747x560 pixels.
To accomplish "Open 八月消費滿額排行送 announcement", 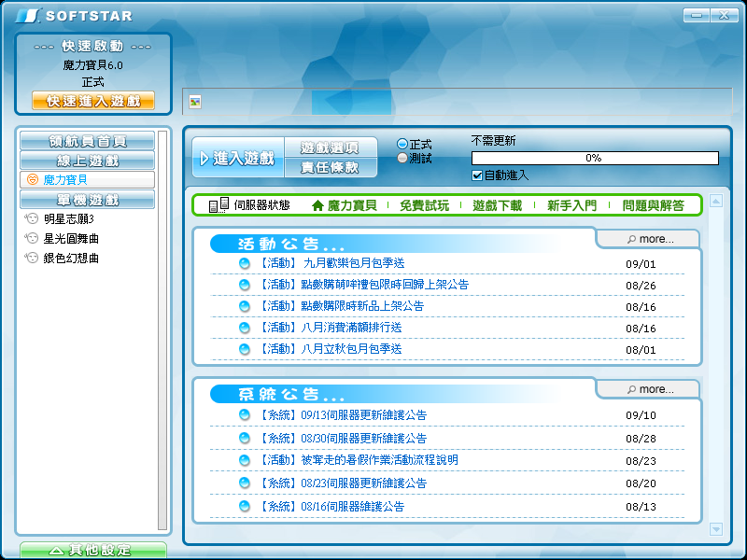I will point(330,328).
